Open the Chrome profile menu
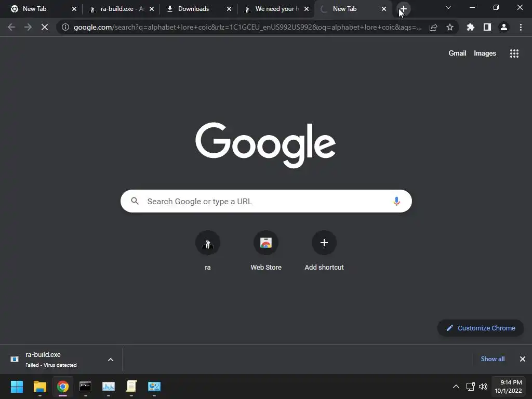 point(504,27)
